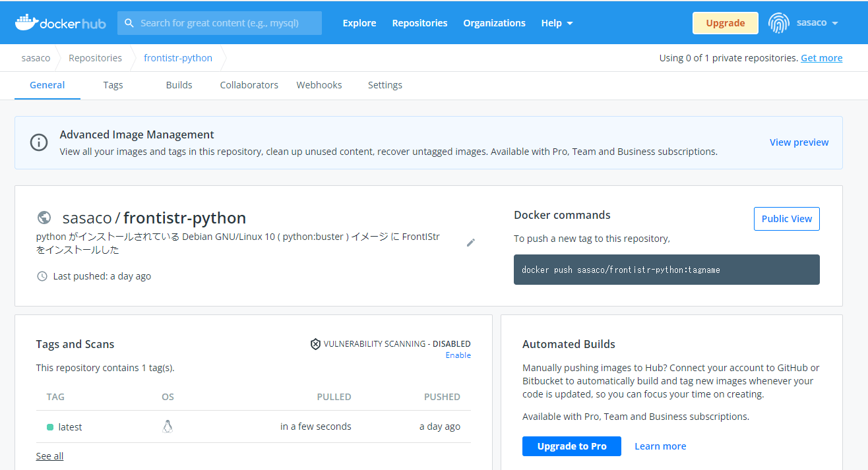Select Repositories in the top navigation

(419, 22)
